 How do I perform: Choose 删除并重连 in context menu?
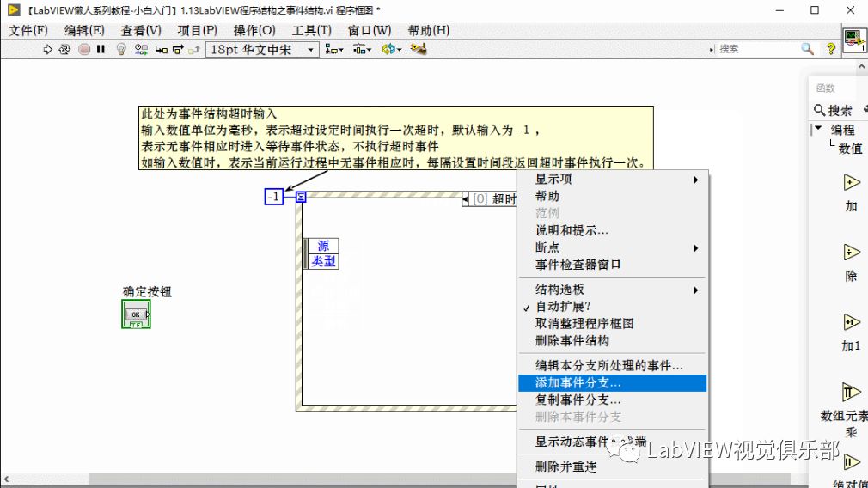pos(613,467)
